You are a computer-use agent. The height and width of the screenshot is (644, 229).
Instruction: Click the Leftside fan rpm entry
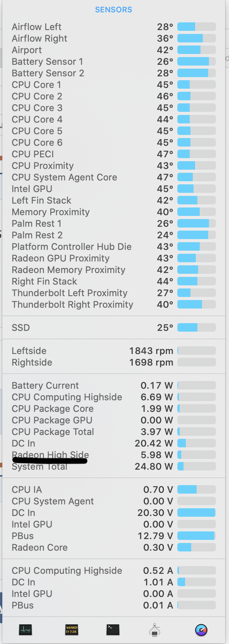(x=114, y=351)
